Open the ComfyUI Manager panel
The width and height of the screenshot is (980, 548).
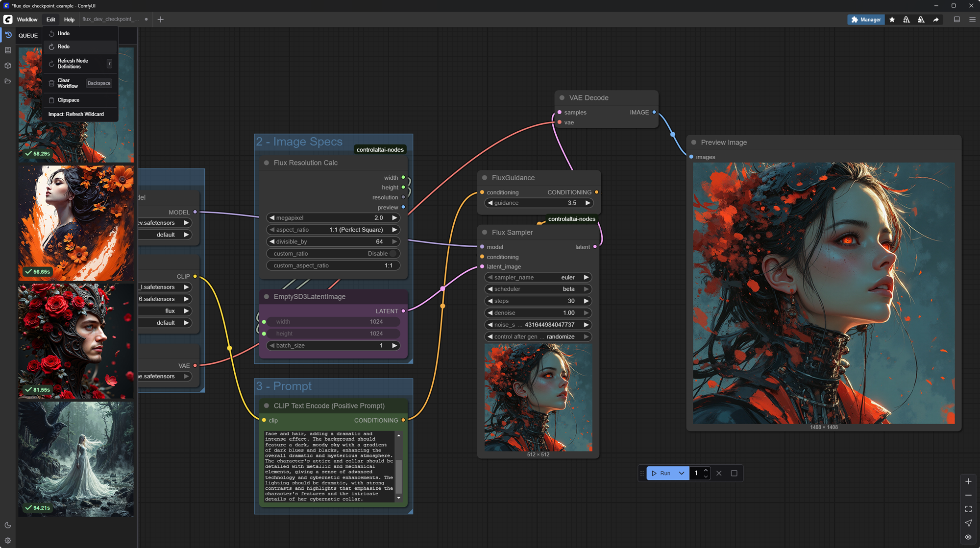(x=866, y=20)
